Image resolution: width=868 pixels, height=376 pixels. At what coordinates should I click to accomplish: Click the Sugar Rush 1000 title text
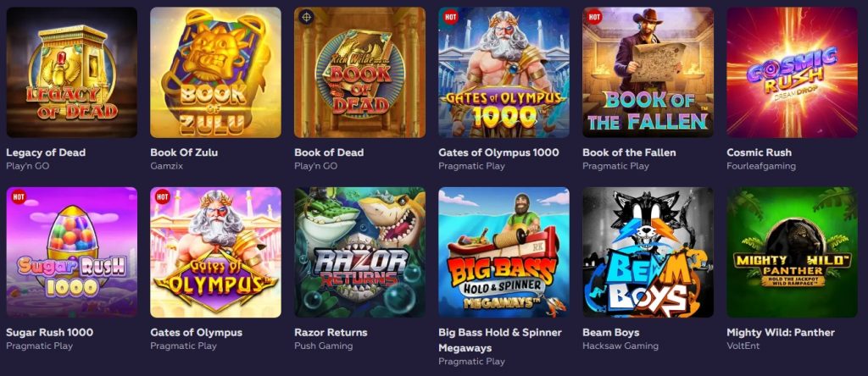(49, 332)
